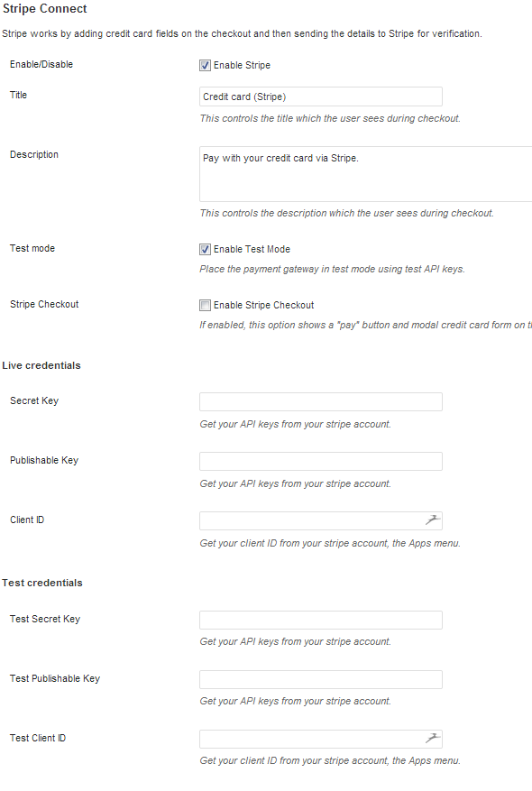The height and width of the screenshot is (791, 532).
Task: Enable the Stripe Checkout checkbox
Action: point(205,305)
